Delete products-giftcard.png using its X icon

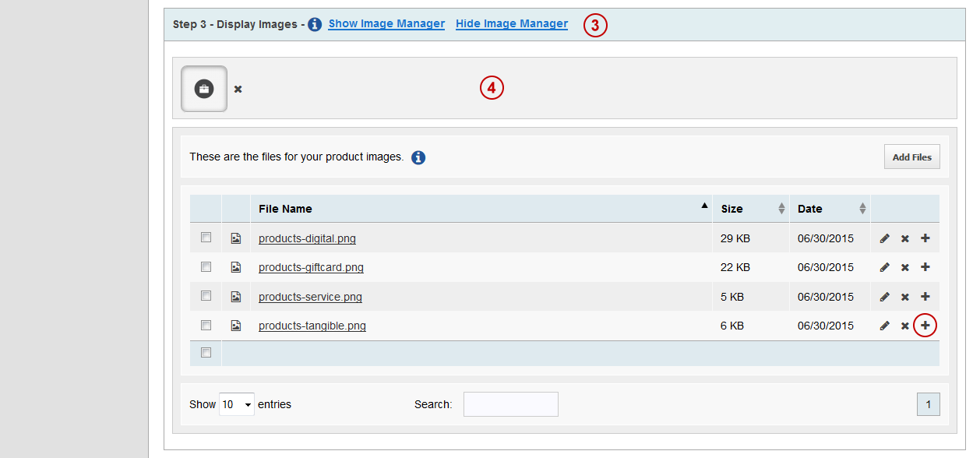tap(905, 268)
